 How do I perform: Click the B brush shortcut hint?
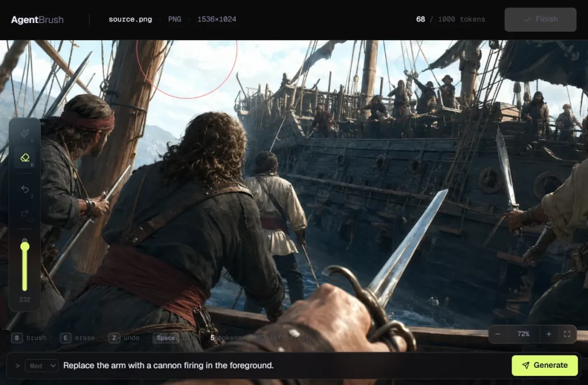(29, 338)
